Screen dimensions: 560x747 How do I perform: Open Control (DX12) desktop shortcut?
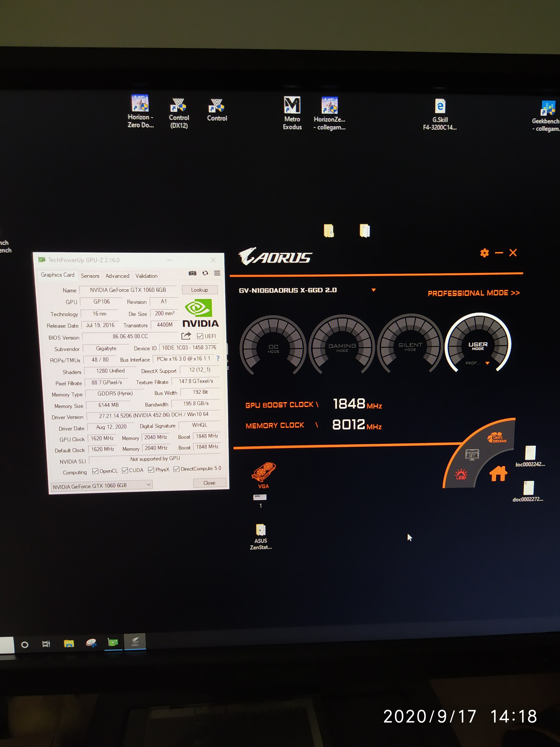tap(179, 114)
